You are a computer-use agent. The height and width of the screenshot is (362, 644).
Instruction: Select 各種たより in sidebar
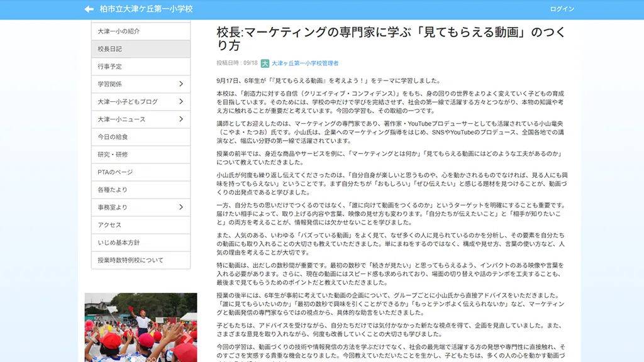click(x=141, y=190)
